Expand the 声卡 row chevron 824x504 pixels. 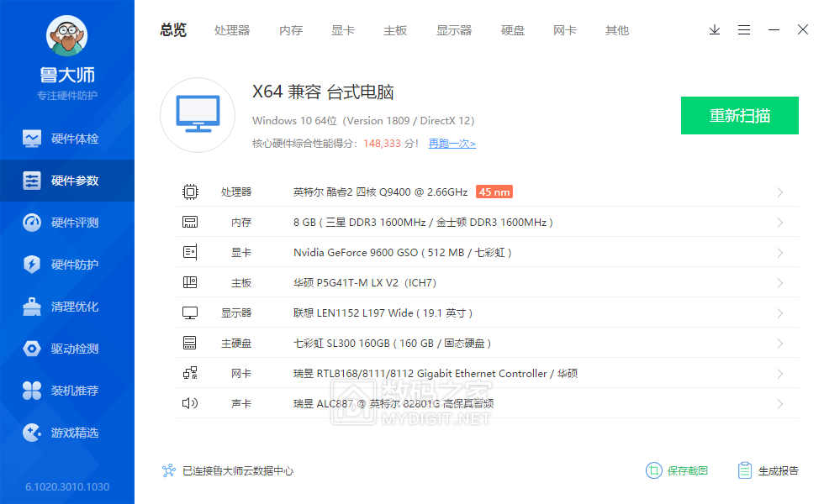click(780, 404)
